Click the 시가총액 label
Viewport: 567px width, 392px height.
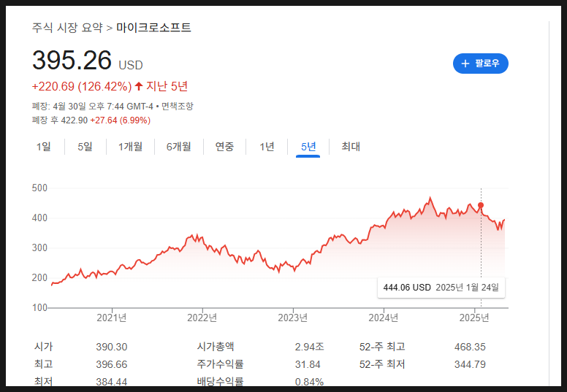[x=216, y=347]
